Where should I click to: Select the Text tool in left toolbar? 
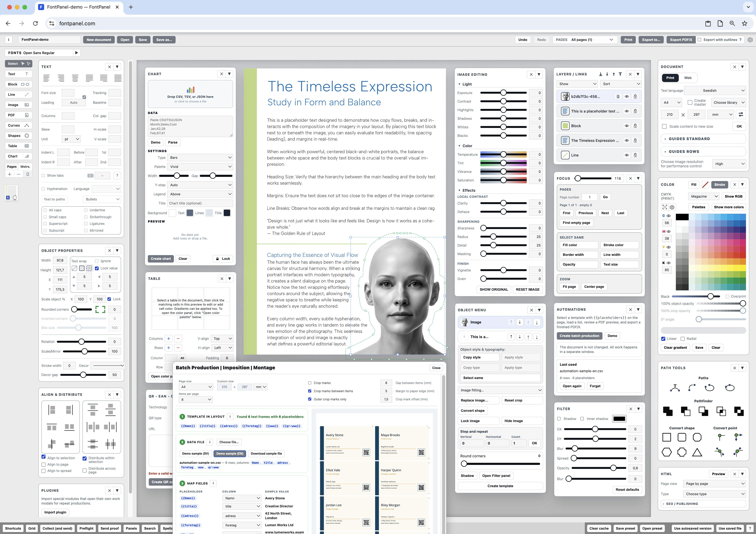[18, 74]
